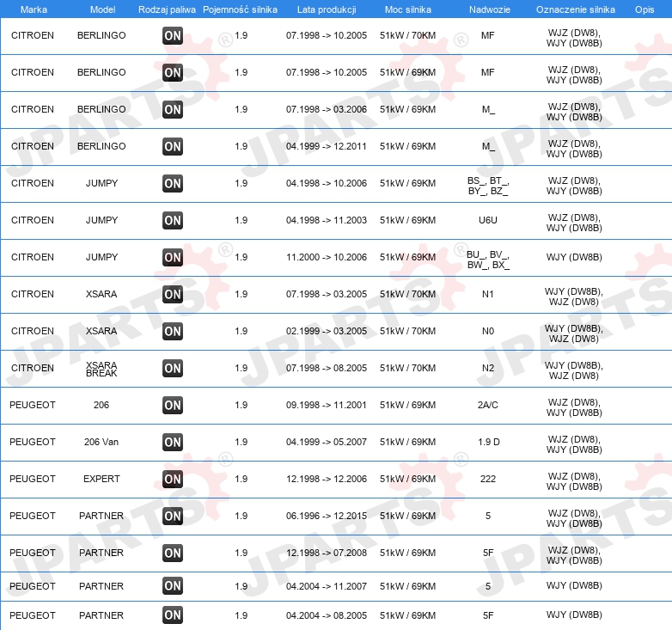Click ON diesel icon in Jumpy U6U row

pos(173,220)
